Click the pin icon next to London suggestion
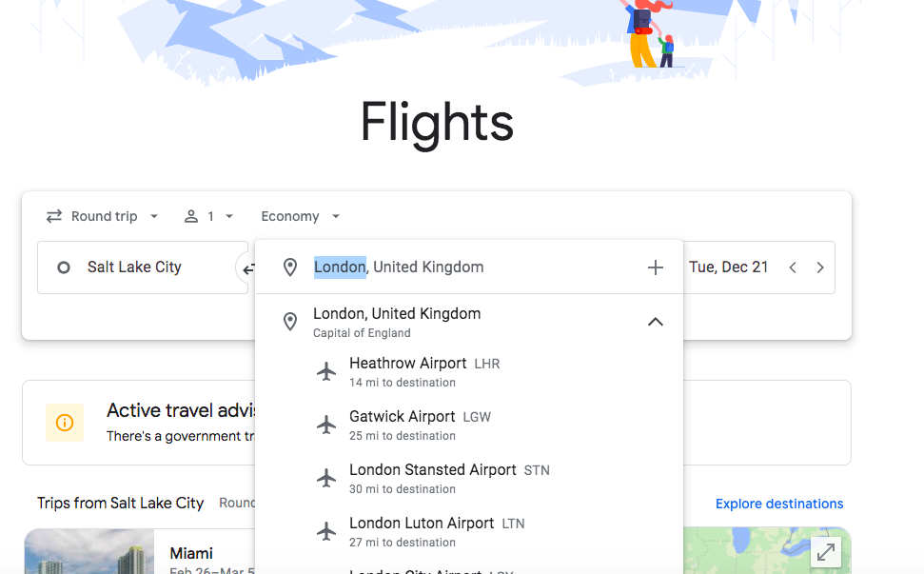924x574 pixels. coord(290,321)
